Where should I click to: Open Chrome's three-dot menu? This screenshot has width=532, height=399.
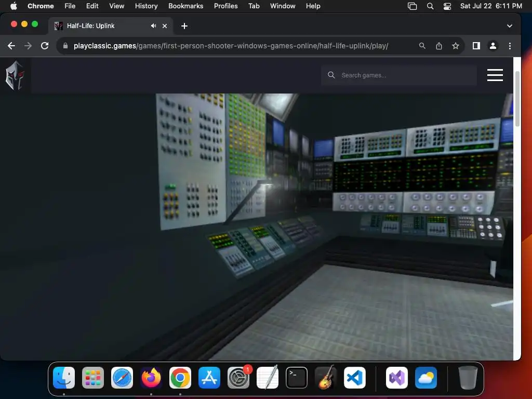pyautogui.click(x=510, y=46)
